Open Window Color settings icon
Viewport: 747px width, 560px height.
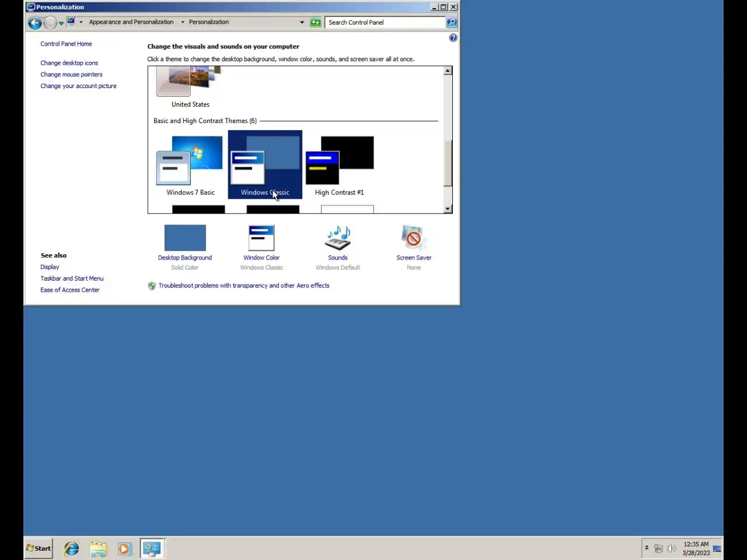(261, 238)
